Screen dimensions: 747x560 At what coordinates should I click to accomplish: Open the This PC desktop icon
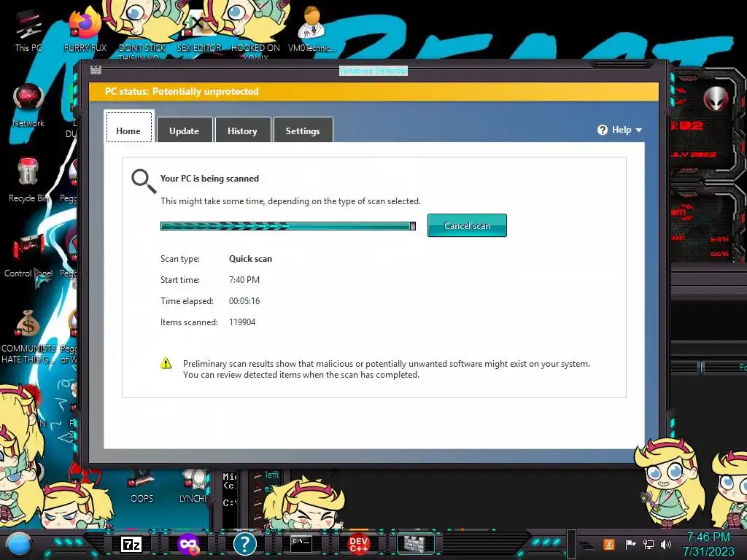(x=28, y=31)
